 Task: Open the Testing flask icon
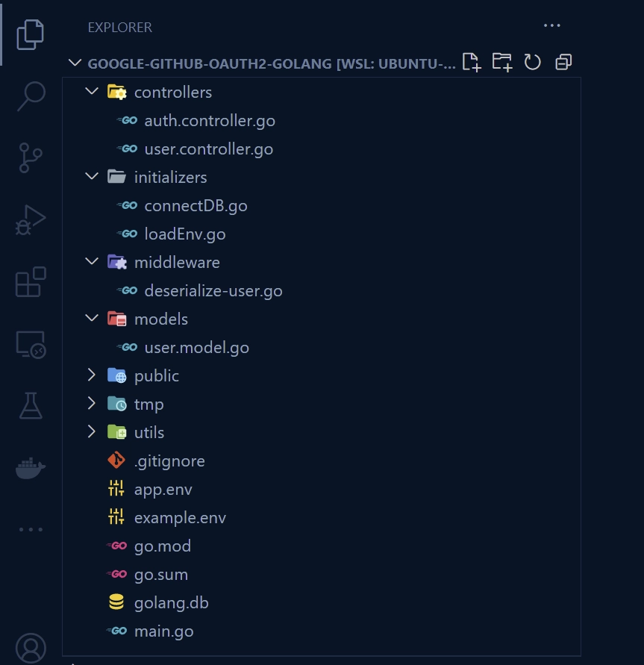pyautogui.click(x=31, y=405)
